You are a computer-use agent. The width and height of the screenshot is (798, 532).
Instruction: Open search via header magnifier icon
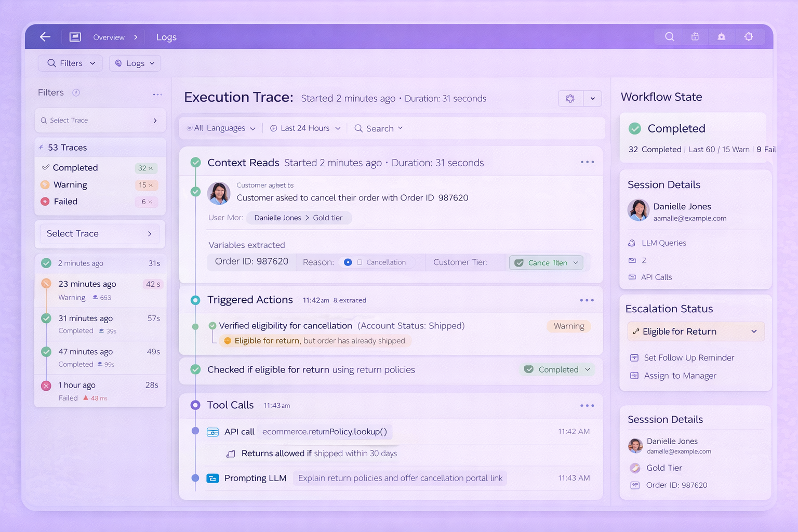670,37
